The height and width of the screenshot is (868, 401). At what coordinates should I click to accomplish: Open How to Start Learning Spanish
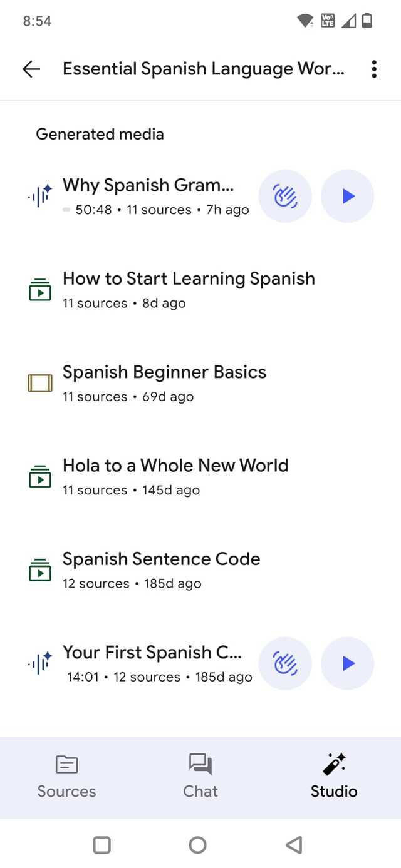pos(188,279)
